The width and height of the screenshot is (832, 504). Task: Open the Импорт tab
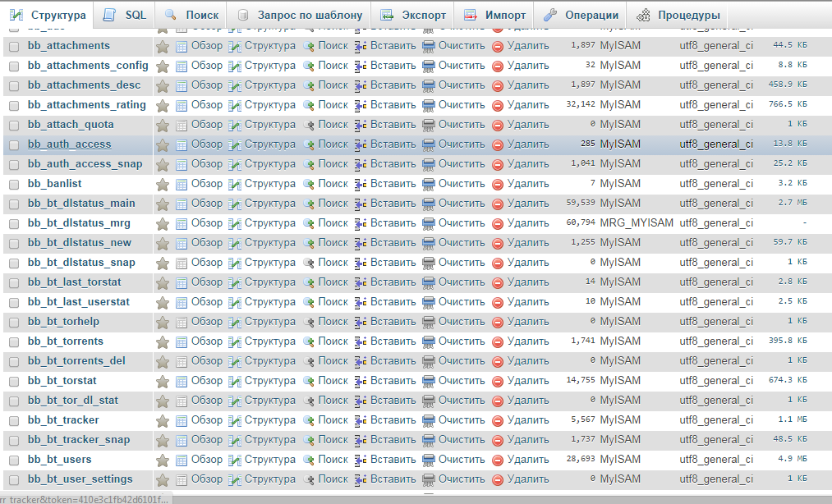coord(495,15)
